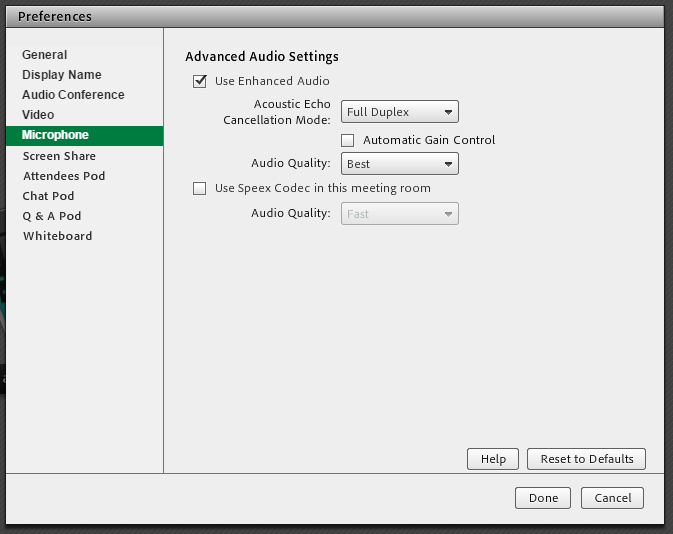The height and width of the screenshot is (534, 673).
Task: Open Attendees Pod settings
Action: pos(63,176)
